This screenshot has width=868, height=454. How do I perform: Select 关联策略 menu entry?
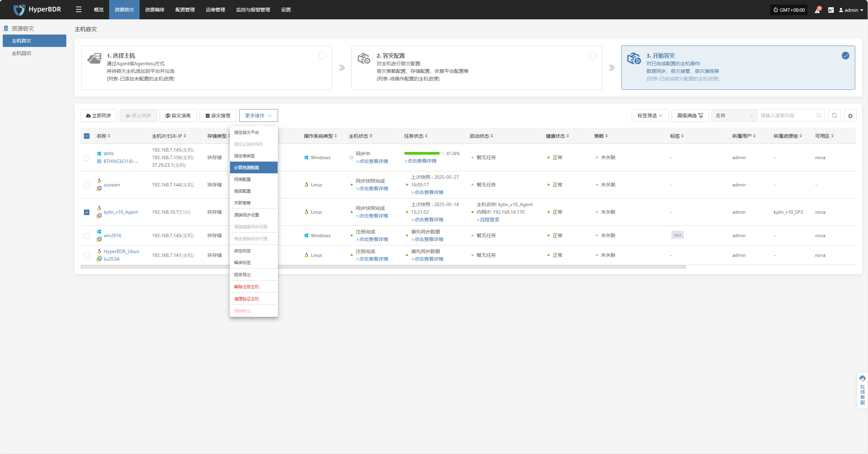(x=254, y=203)
